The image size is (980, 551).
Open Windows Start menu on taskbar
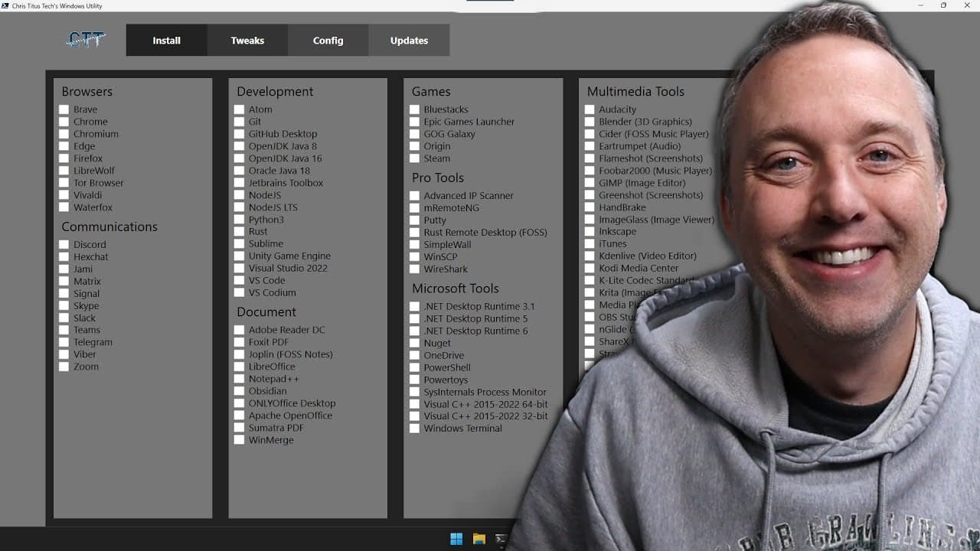[456, 539]
